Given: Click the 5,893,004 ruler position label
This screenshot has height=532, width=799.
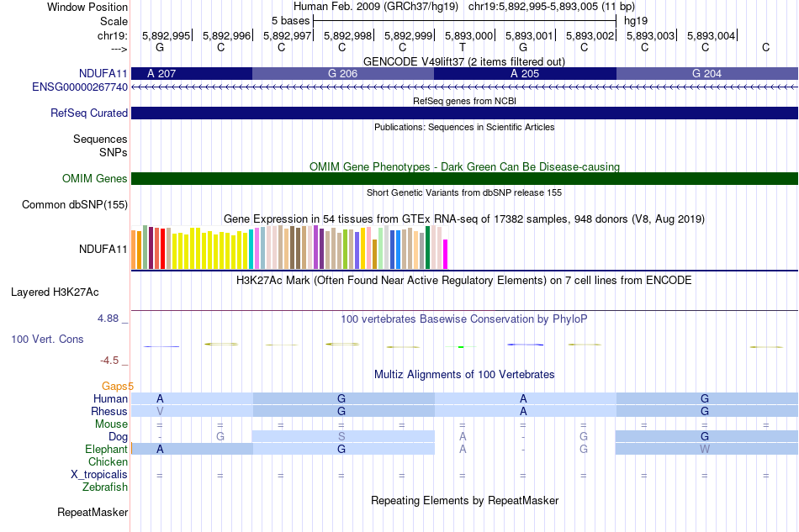Looking at the screenshot, I should pos(711,35).
